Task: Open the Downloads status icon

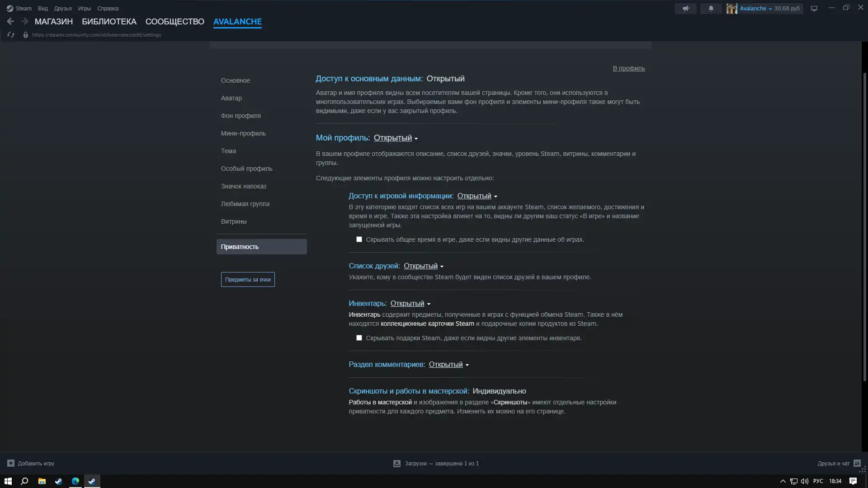Action: pos(397,463)
